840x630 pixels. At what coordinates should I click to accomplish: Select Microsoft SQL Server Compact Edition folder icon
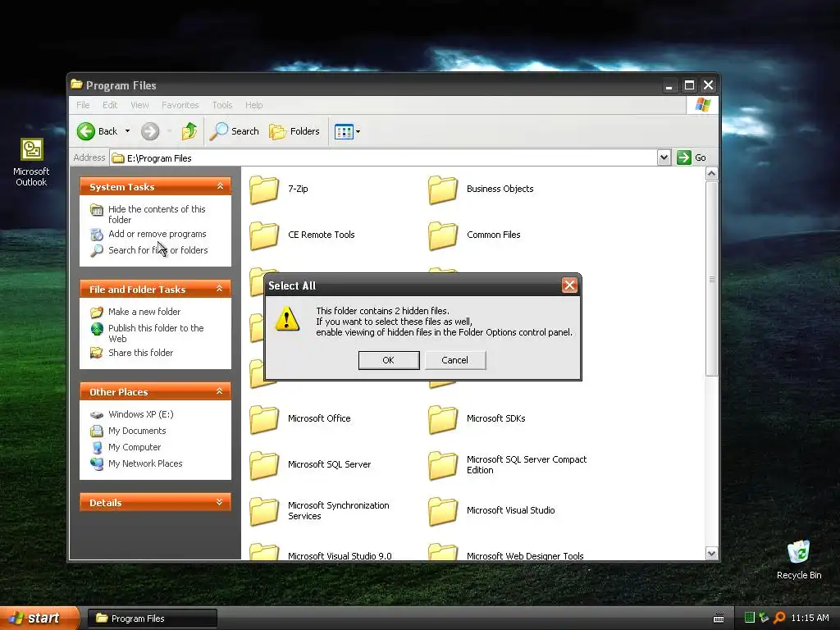(x=442, y=465)
